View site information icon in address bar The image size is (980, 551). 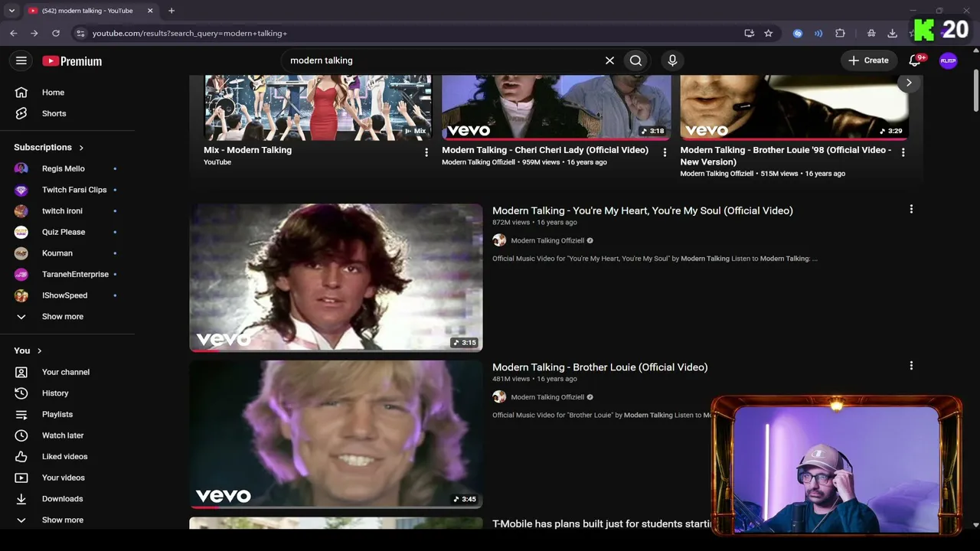80,33
